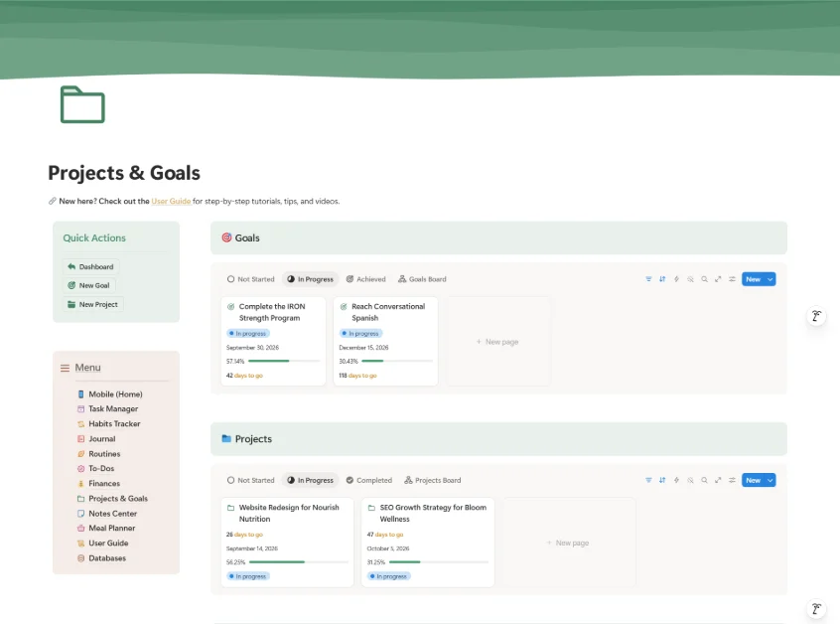Show the Completed projects tab
The height and width of the screenshot is (624, 840).
coord(369,480)
